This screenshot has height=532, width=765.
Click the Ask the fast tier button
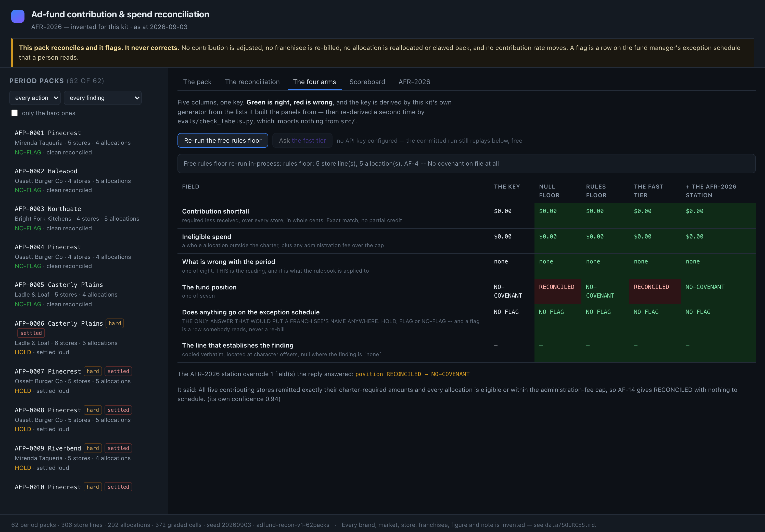click(x=302, y=140)
